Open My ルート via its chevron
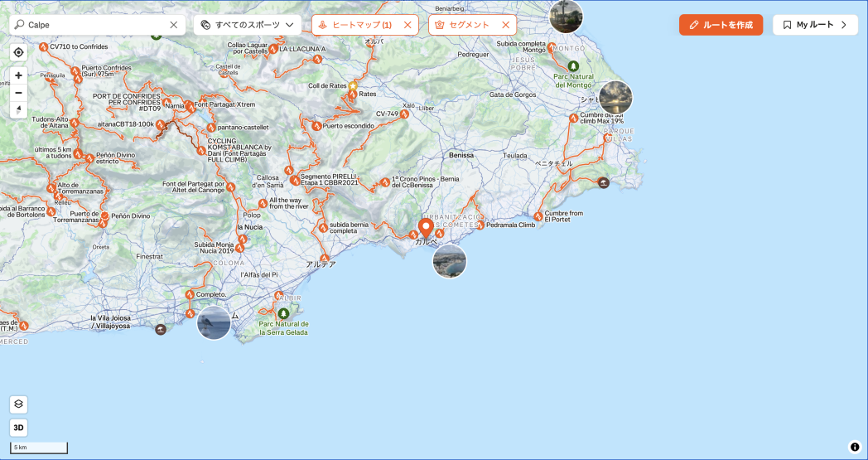Screen dimensions: 868x460 844,25
